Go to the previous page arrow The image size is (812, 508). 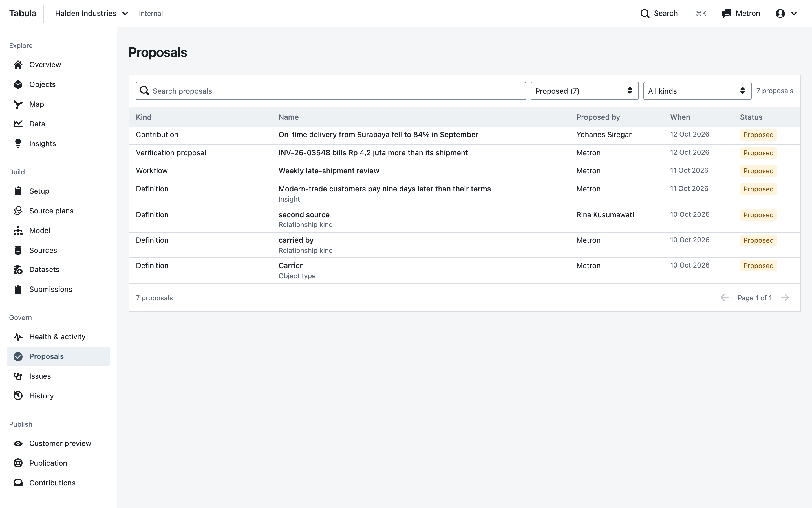coord(724,298)
